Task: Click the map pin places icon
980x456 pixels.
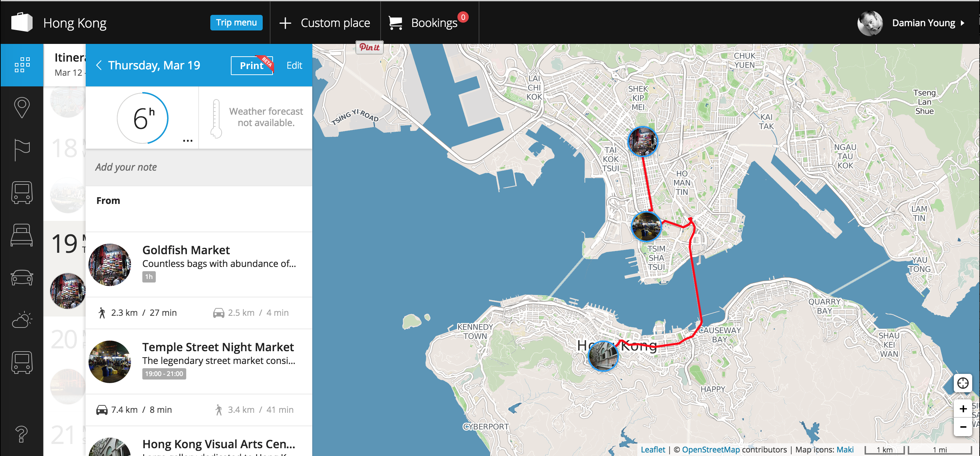Action: [x=22, y=108]
